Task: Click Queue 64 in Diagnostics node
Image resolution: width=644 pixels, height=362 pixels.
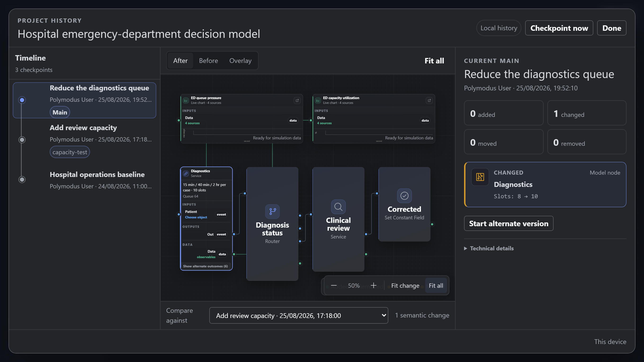Action: tap(190, 196)
